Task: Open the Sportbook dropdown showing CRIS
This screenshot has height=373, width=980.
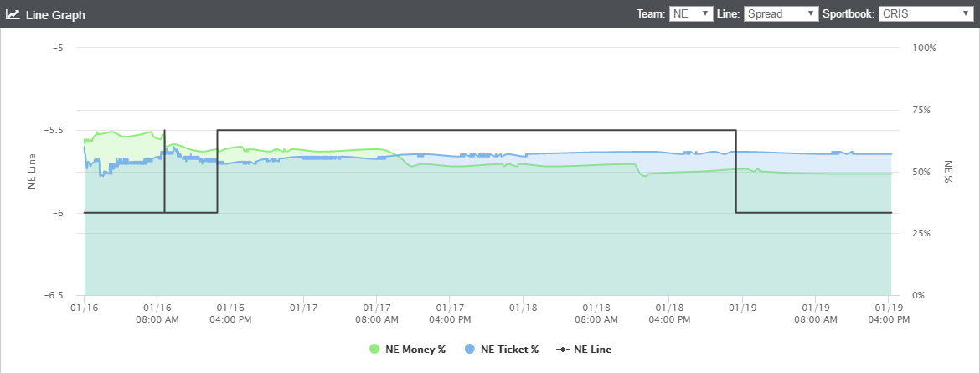Action: pos(924,13)
